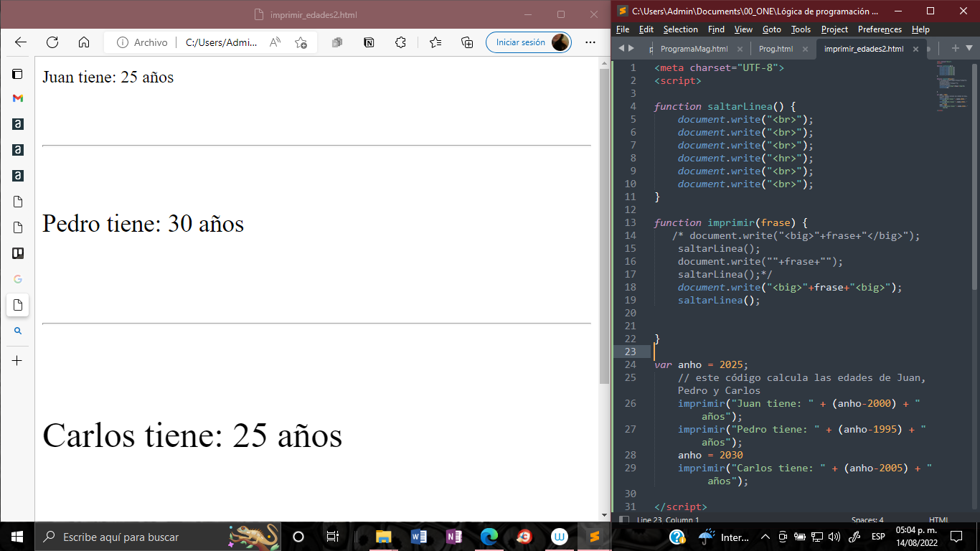Image resolution: width=980 pixels, height=551 pixels.
Task: Open OneNote from the taskbar
Action: click(x=454, y=537)
